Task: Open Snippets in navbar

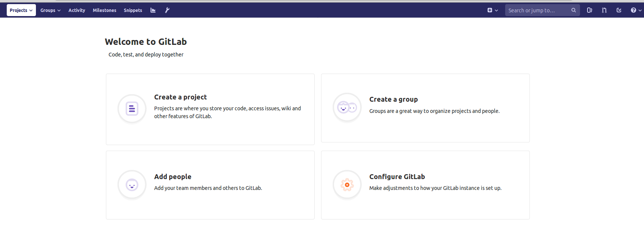Action: click(x=133, y=10)
